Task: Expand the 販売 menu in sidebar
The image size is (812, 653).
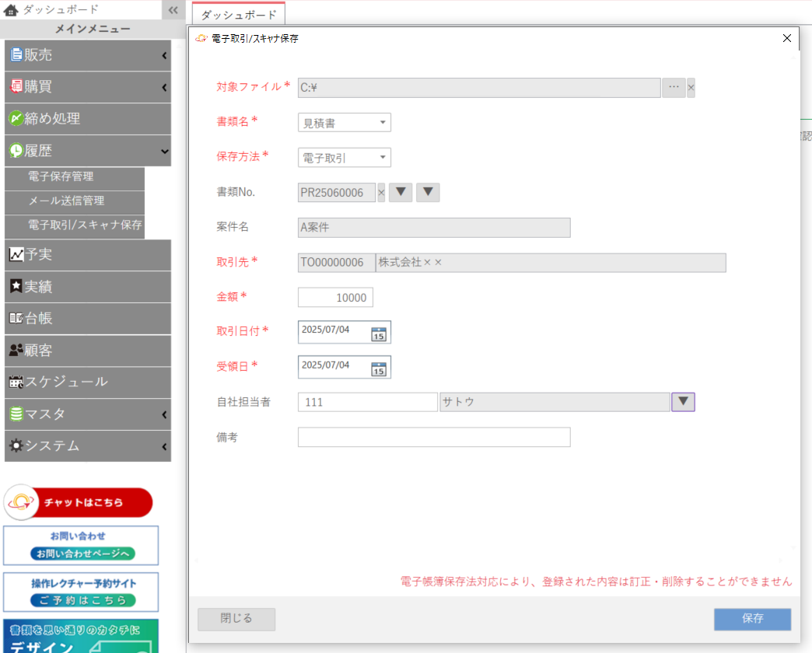Action: coord(87,55)
